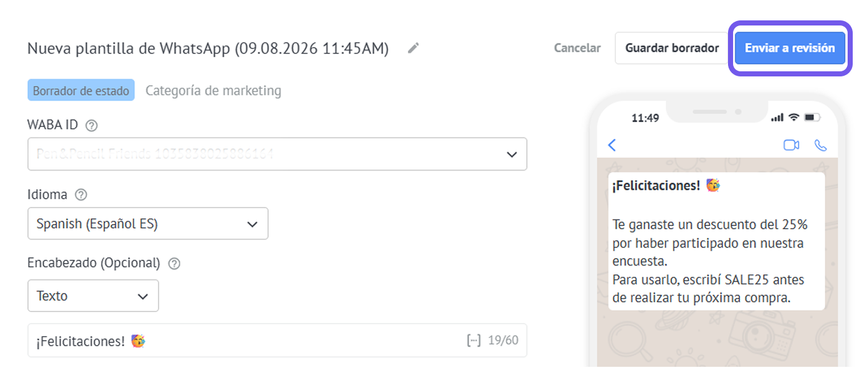Click the Categoría de marketing label
Screen dimensions: 868x377
click(213, 90)
